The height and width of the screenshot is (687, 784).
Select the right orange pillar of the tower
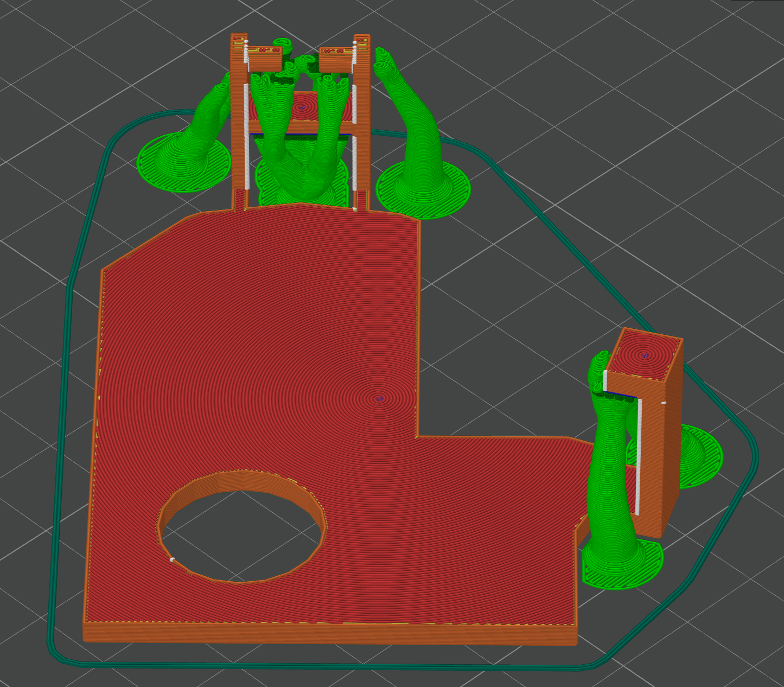364,125
